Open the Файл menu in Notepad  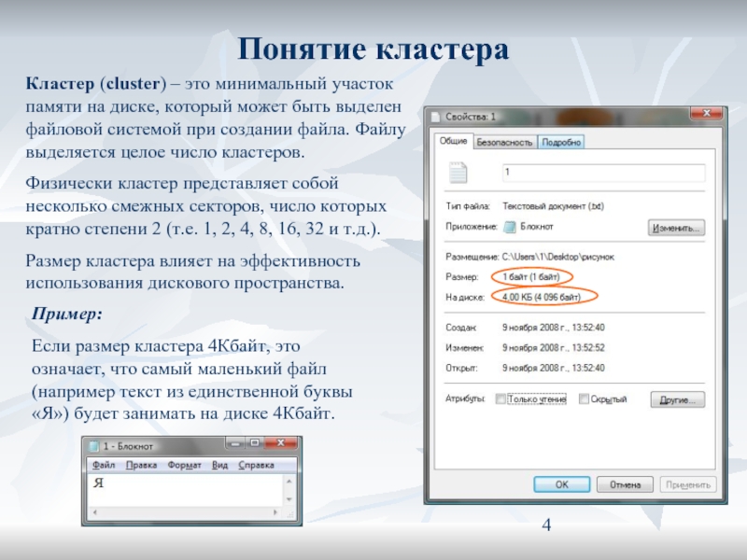[104, 465]
